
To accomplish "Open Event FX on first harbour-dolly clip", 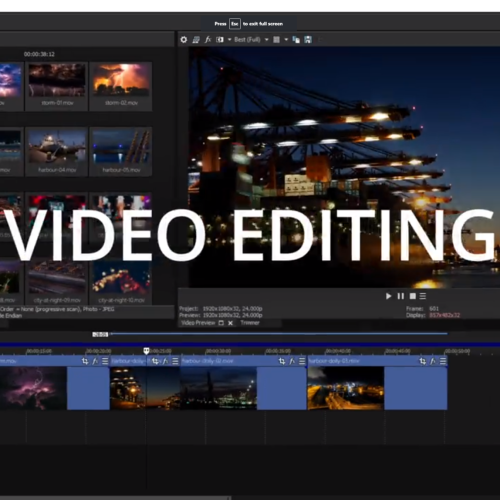I will [x=166, y=361].
